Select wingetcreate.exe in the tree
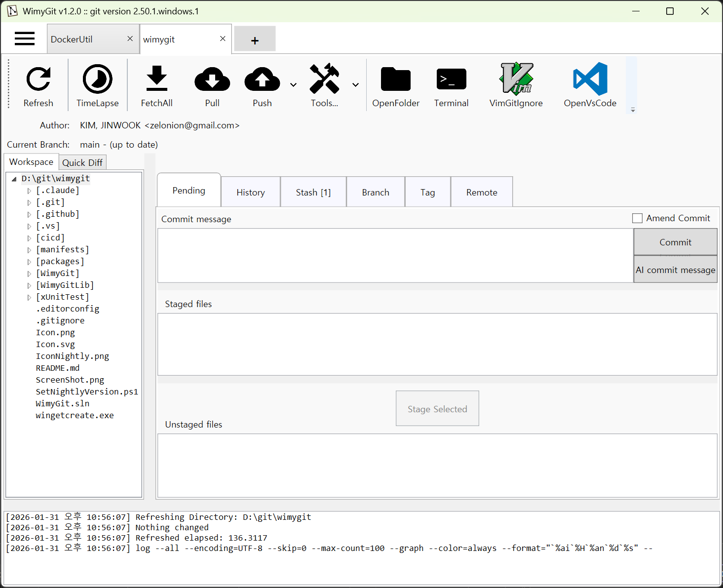Screen dimensions: 723x588 75,415
